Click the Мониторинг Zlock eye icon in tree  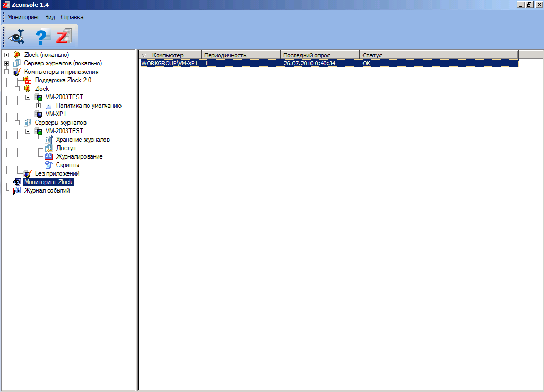tap(17, 182)
